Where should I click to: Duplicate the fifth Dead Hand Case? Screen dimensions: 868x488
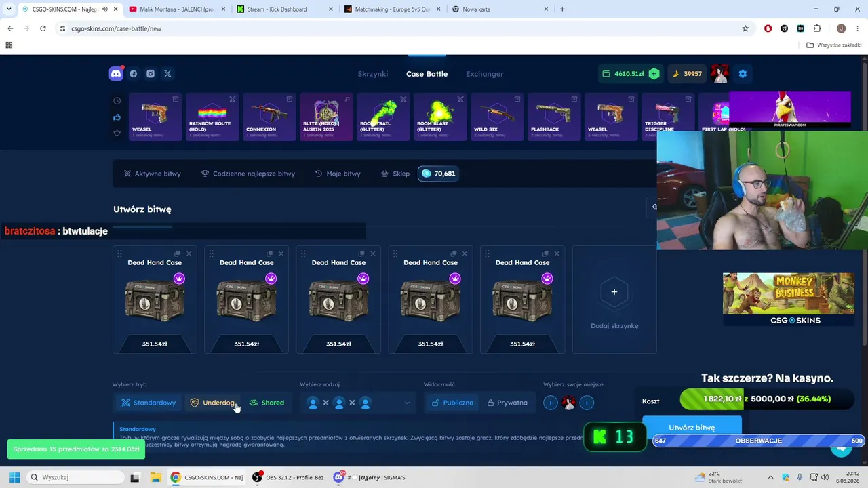point(545,253)
